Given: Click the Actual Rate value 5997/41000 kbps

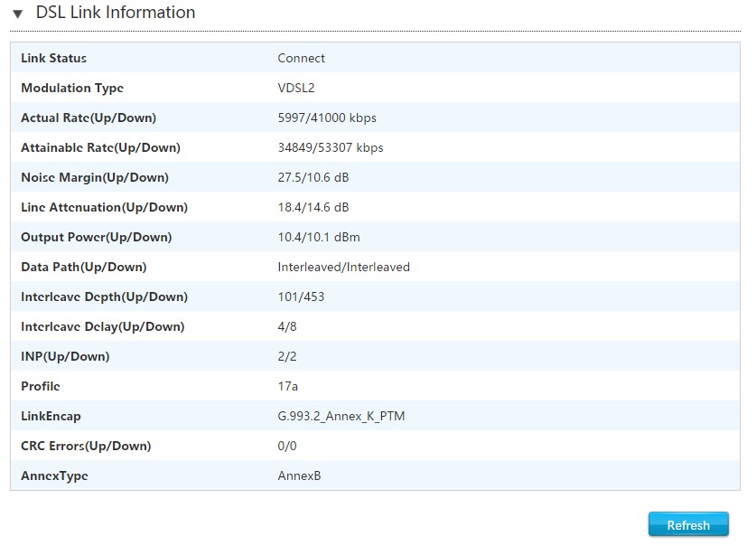Looking at the screenshot, I should pyautogui.click(x=327, y=118).
